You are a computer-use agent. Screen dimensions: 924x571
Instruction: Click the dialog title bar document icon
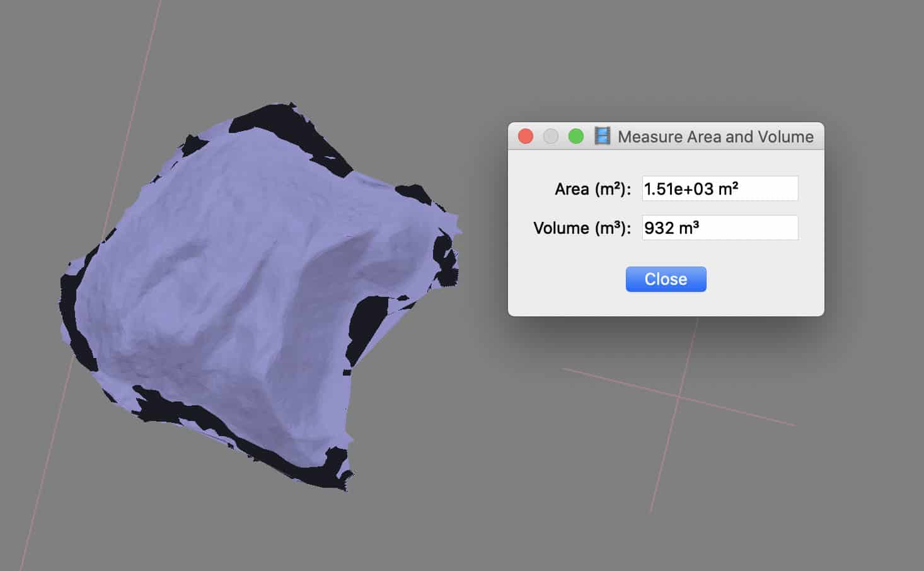(603, 136)
